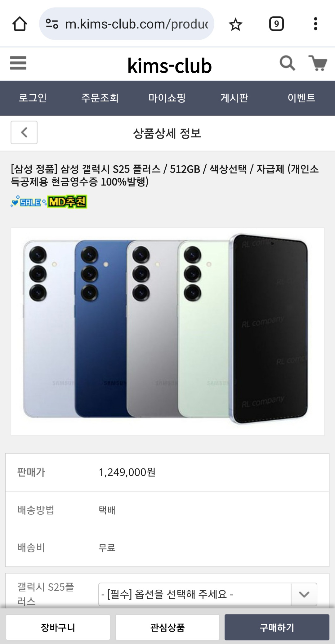
Task: Go back with the arrow button
Action: click(x=24, y=132)
